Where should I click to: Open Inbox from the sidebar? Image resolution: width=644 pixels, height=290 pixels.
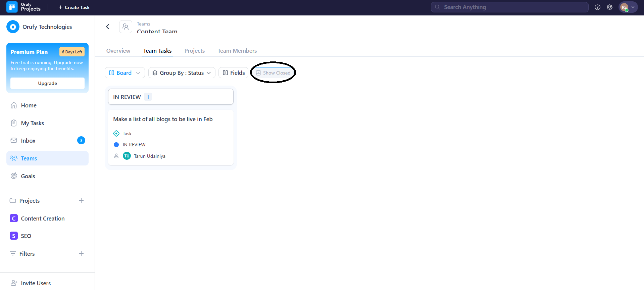coord(28,141)
